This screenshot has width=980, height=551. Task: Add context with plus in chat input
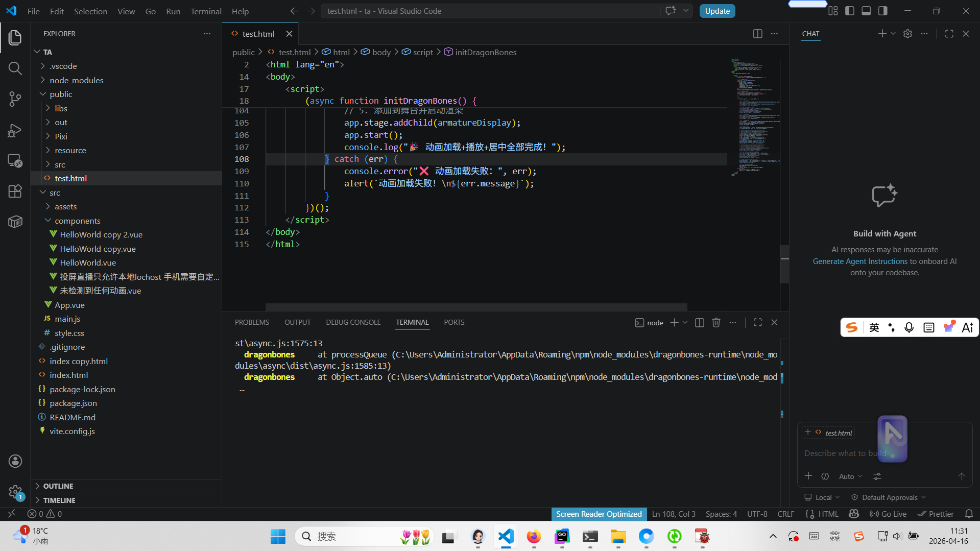point(808,476)
